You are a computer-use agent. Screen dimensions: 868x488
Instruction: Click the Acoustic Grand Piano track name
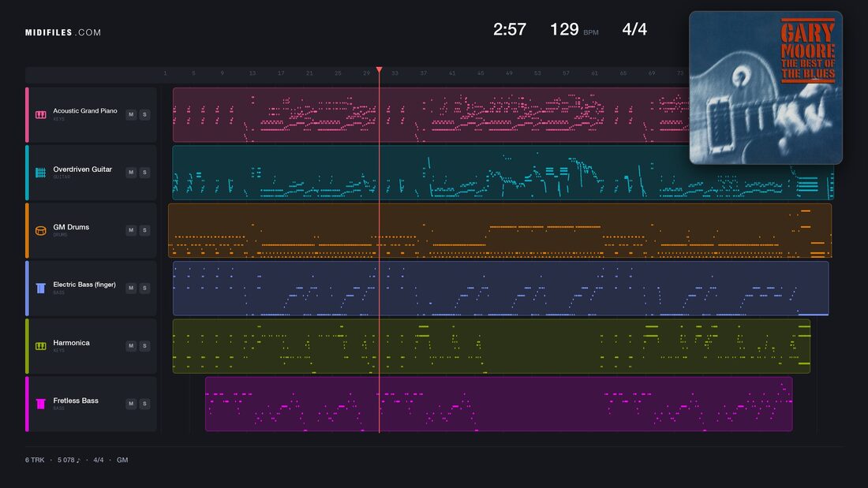click(84, 111)
